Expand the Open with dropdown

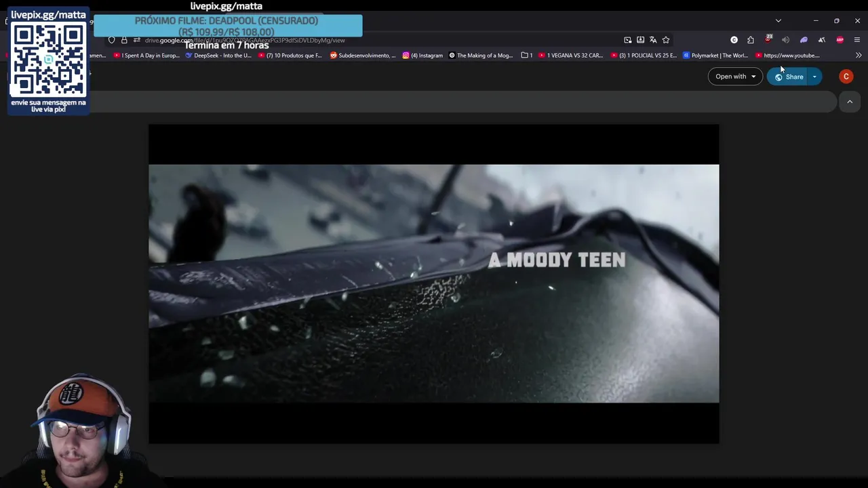[x=735, y=77]
